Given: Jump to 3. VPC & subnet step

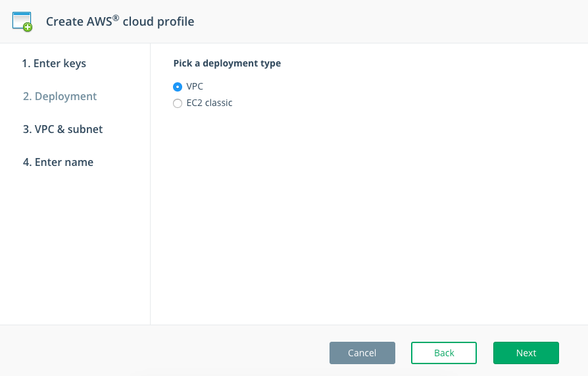Looking at the screenshot, I should (62, 129).
